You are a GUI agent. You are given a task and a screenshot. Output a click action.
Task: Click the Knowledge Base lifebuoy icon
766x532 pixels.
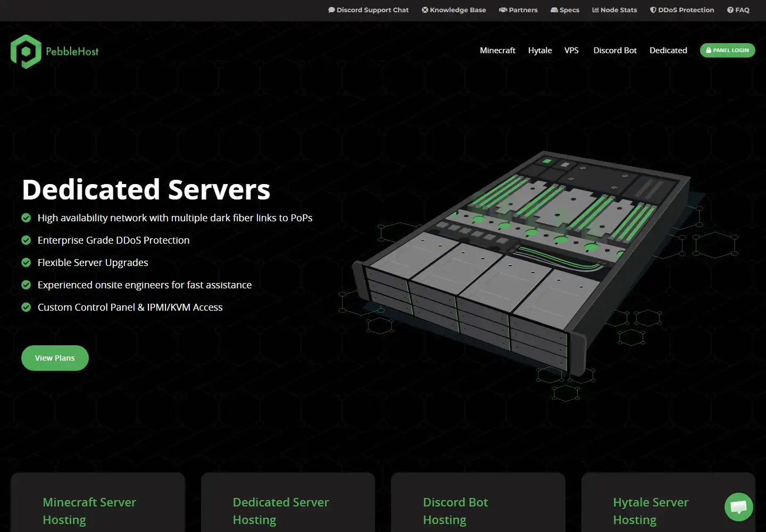coord(425,10)
